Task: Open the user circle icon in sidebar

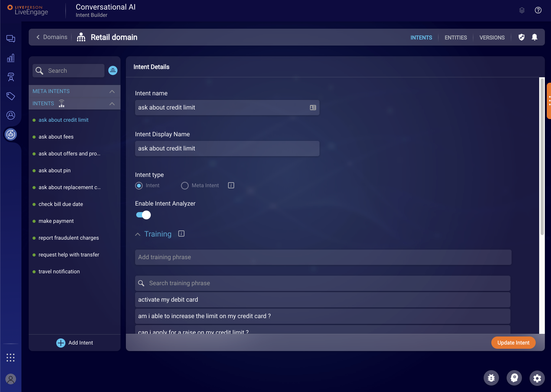Action: coord(11,115)
